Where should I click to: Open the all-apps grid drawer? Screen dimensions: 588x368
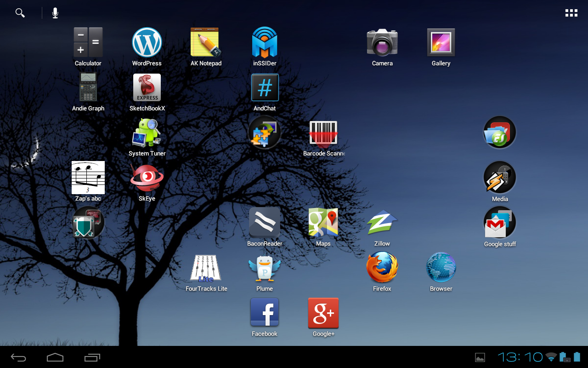pyautogui.click(x=571, y=13)
